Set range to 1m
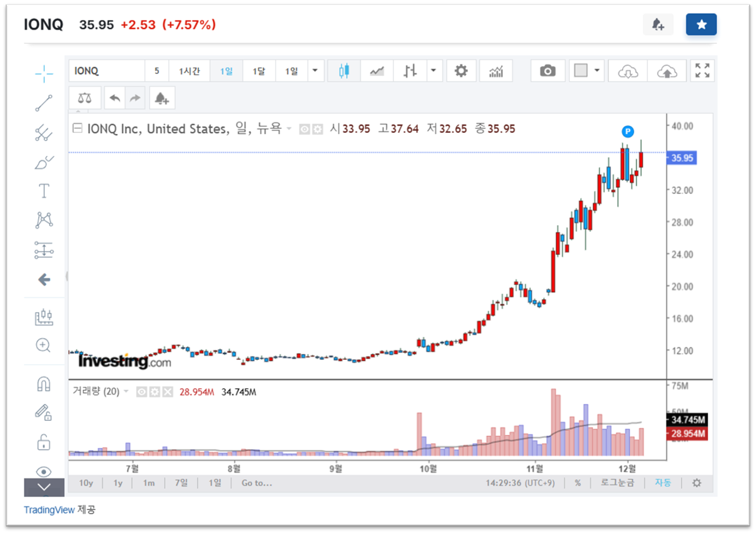The width and height of the screenshot is (756, 534). [149, 483]
